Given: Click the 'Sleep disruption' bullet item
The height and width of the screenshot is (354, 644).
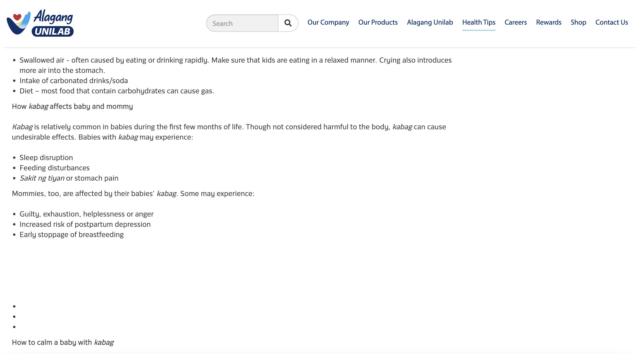Looking at the screenshot, I should (46, 158).
